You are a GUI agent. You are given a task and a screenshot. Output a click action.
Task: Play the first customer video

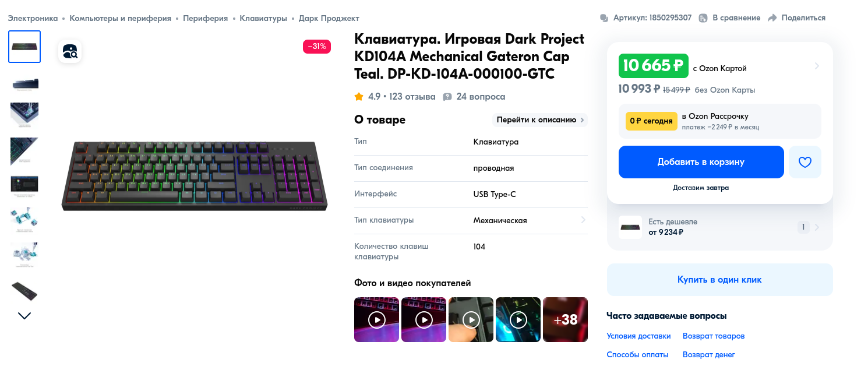tap(376, 319)
